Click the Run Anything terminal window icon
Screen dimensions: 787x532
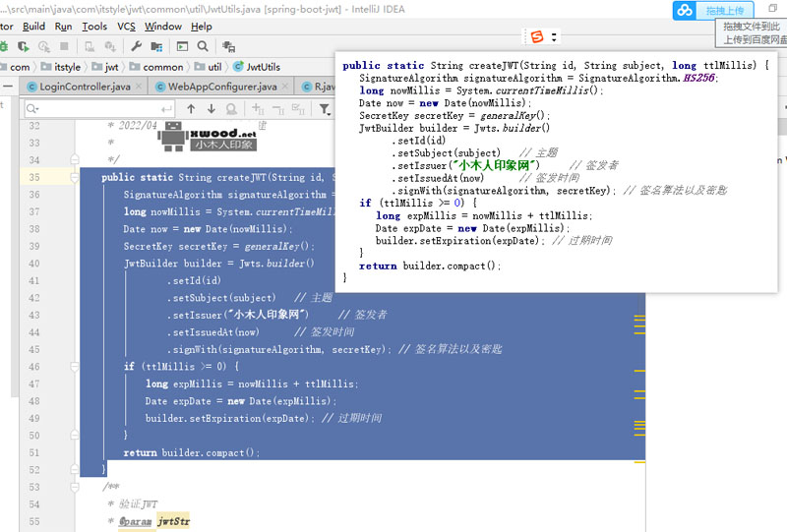182,46
